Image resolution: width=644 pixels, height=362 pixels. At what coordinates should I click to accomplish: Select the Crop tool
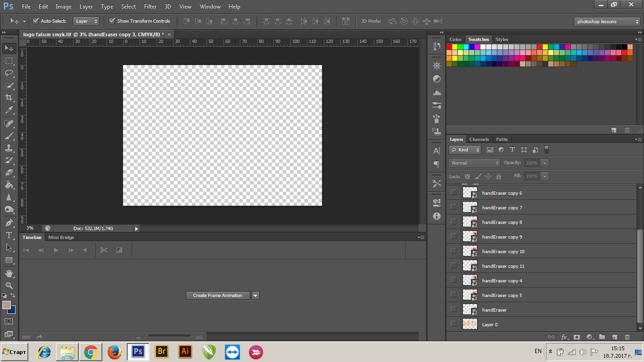tap(8, 98)
